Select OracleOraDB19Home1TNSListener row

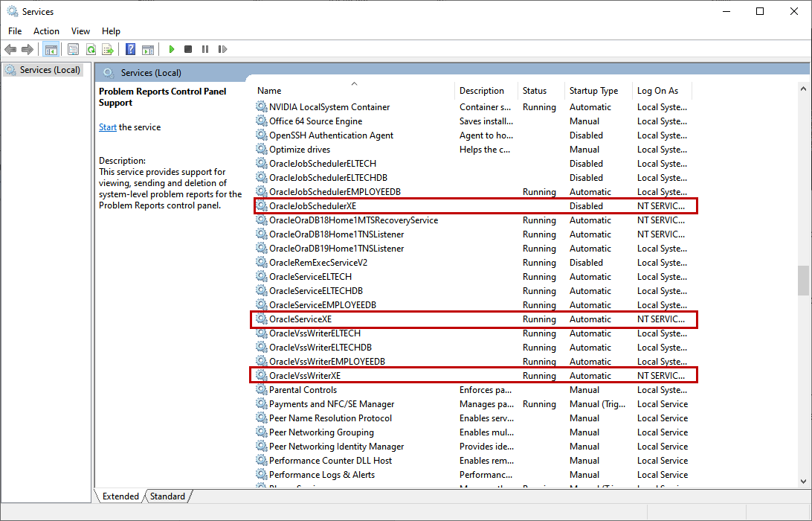(474, 249)
